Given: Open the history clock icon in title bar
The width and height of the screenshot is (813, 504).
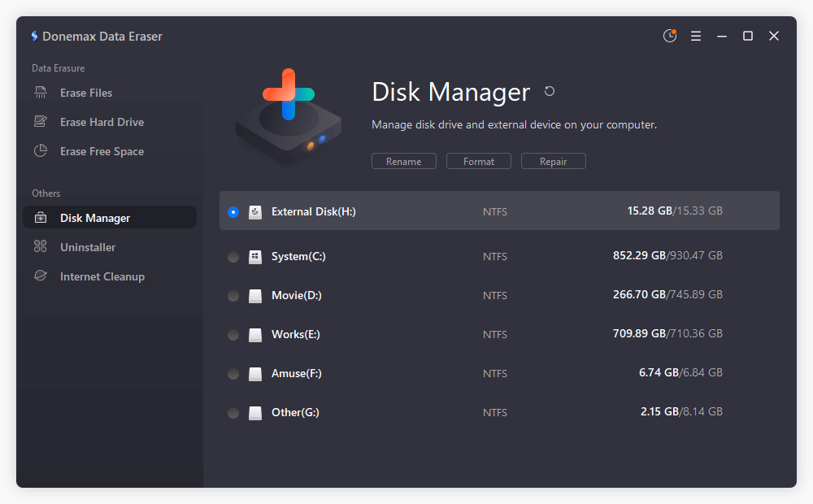Looking at the screenshot, I should tap(670, 36).
